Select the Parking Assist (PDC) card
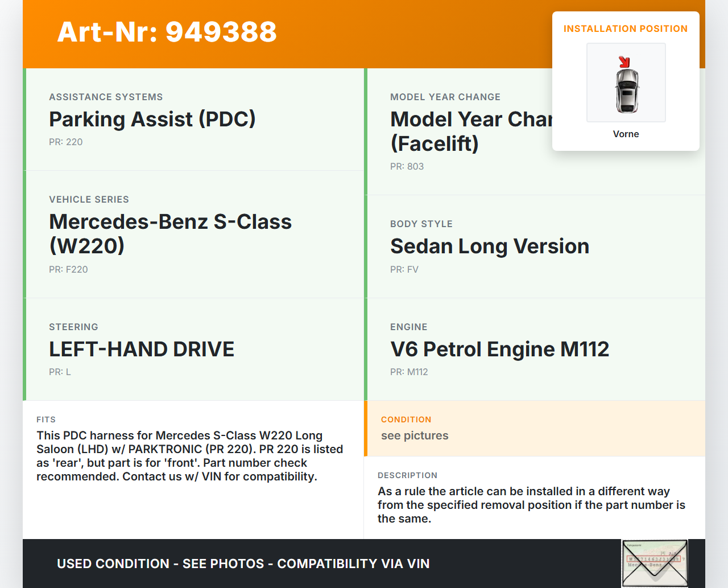 (x=152, y=120)
